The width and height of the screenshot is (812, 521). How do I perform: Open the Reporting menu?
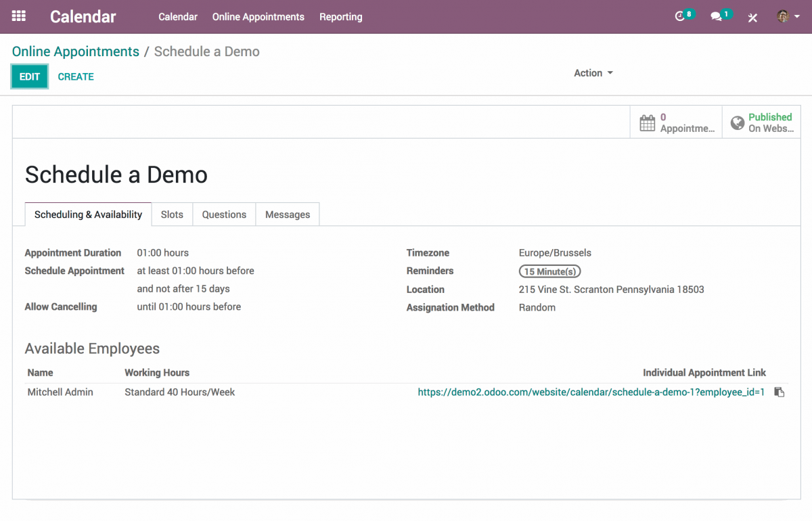(340, 17)
